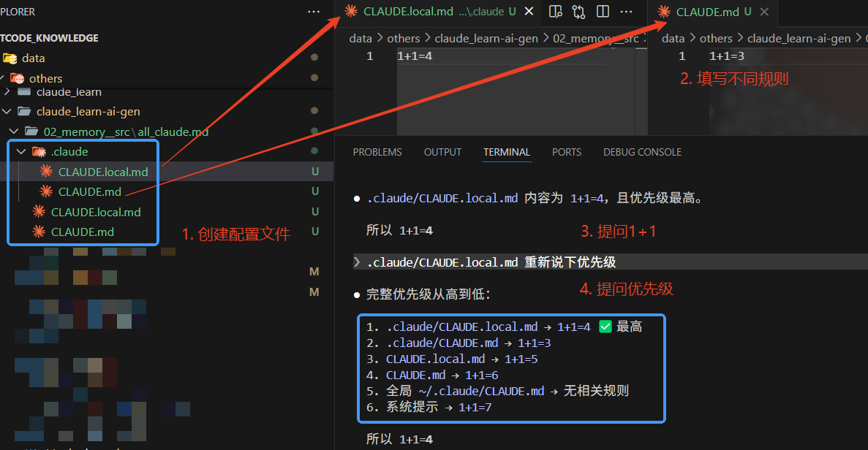868x450 pixels.
Task: Click terminal line '.claude/CLAUDE.md → 1+1=3'
Action: (458, 343)
